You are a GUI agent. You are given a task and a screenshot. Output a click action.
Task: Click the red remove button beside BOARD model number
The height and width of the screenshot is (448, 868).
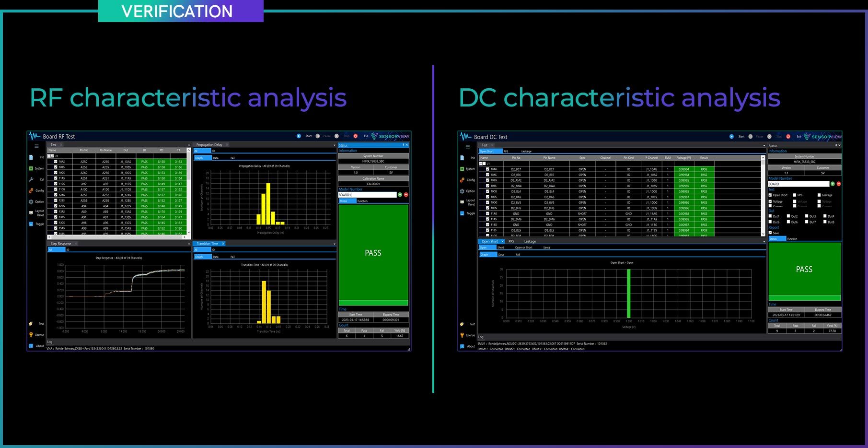[838, 184]
